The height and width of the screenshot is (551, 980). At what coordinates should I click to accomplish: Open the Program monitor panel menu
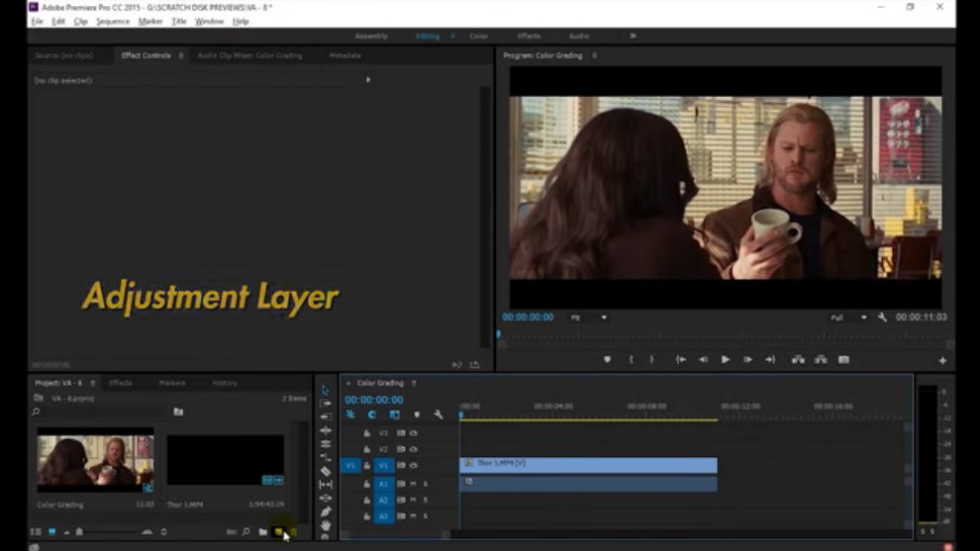point(594,55)
